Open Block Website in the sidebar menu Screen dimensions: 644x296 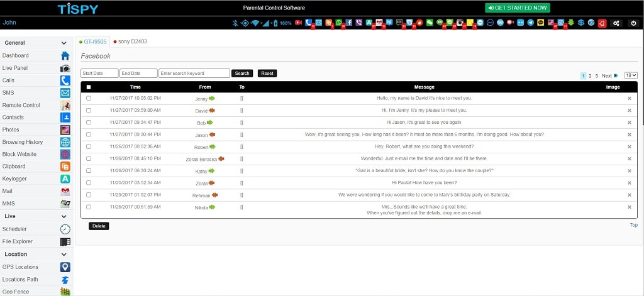click(36, 155)
